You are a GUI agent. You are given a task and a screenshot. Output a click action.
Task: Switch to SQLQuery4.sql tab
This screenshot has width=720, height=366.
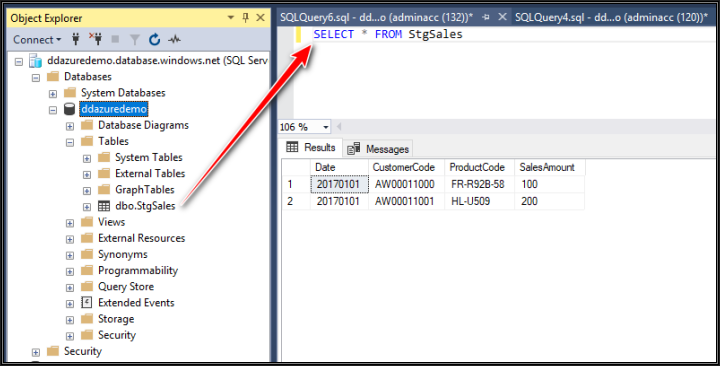point(611,17)
